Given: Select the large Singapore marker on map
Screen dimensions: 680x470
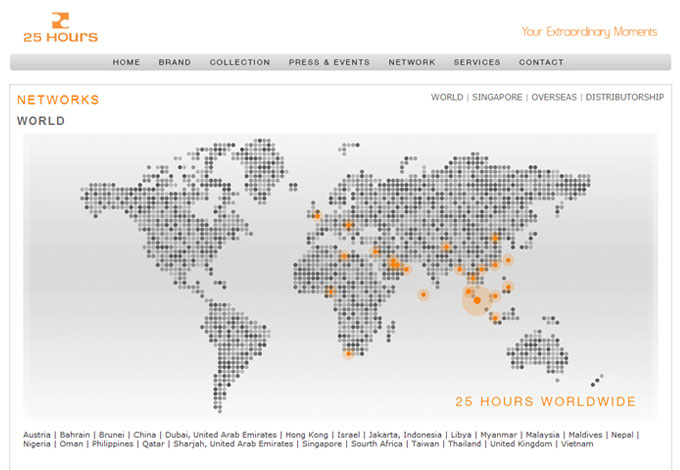Looking at the screenshot, I should point(477,299).
